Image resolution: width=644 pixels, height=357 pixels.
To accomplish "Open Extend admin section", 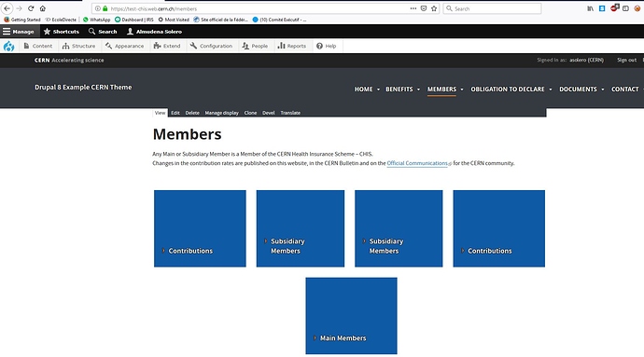I will click(x=167, y=46).
